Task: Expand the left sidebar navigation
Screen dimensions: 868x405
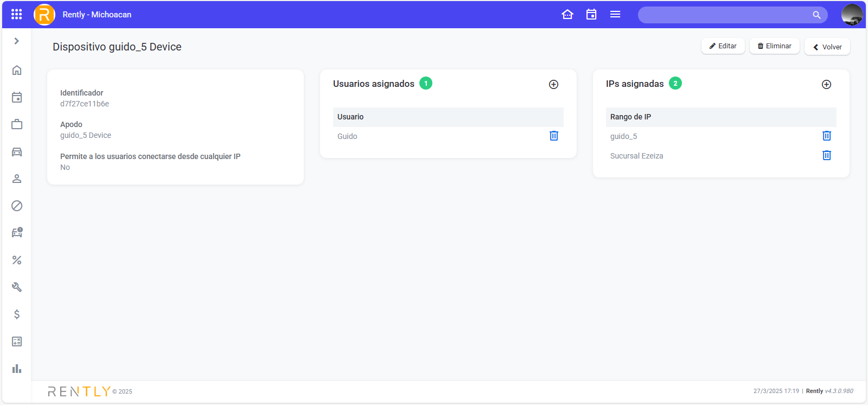Action: pyautogui.click(x=17, y=41)
